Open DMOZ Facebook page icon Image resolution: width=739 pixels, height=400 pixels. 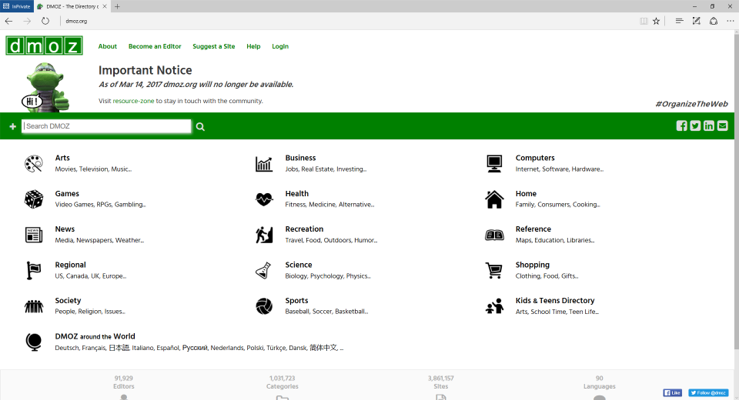(x=682, y=126)
